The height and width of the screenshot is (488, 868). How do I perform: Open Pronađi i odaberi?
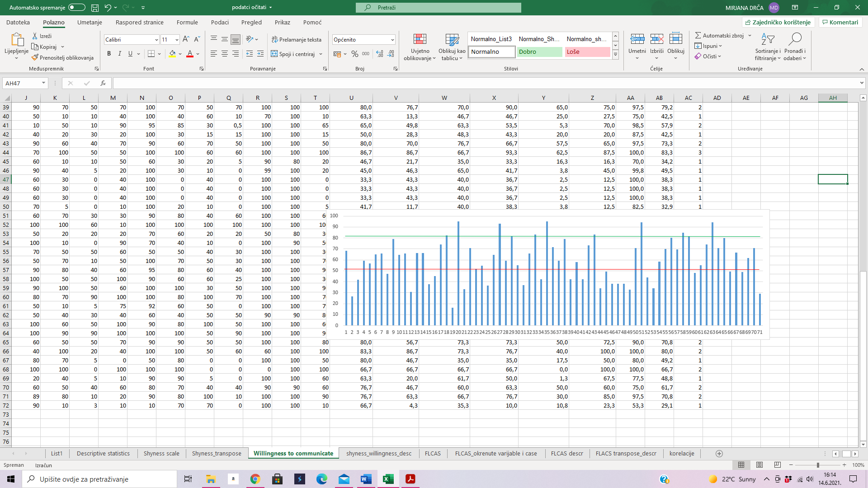pos(795,47)
